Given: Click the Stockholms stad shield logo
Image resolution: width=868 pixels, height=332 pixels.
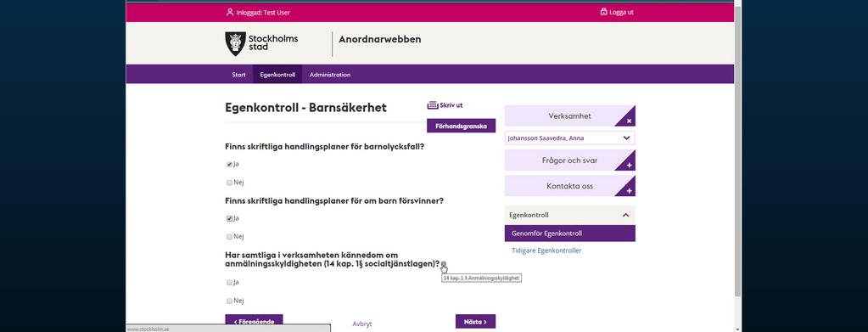Looking at the screenshot, I should click(235, 43).
